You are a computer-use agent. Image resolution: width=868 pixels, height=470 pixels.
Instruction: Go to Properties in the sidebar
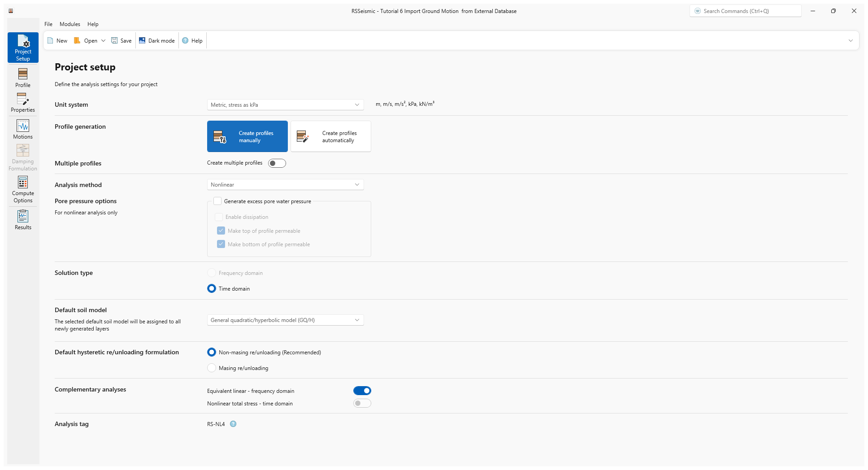coord(23,103)
